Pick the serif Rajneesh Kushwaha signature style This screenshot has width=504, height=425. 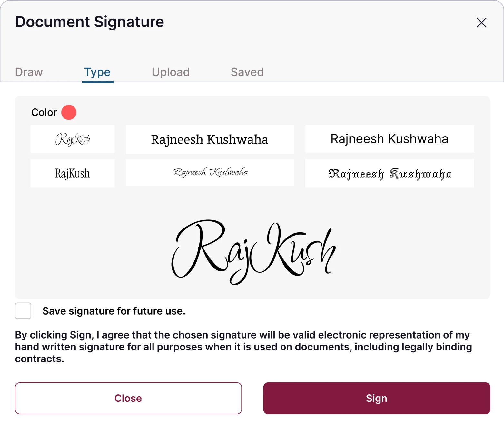(210, 139)
